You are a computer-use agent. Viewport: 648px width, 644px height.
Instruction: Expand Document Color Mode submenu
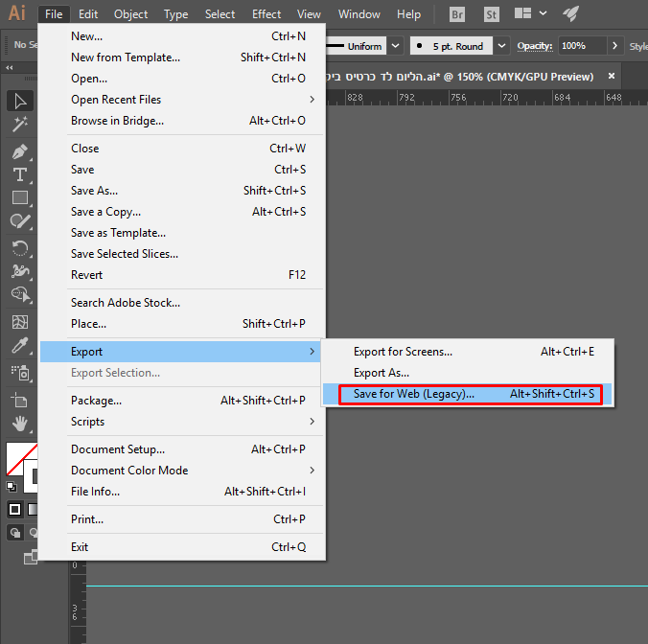181,471
